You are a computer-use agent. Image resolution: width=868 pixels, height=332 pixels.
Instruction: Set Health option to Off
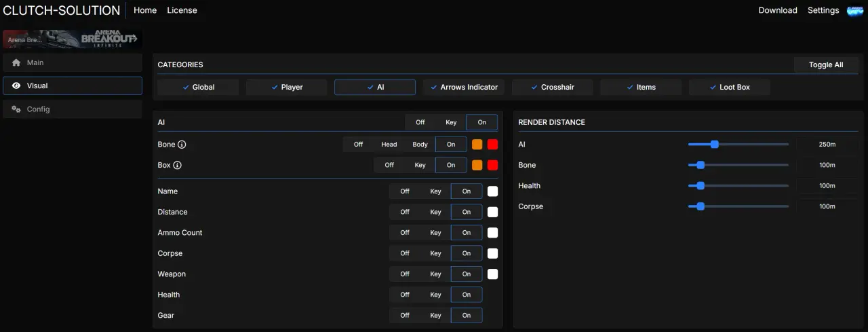[405, 295]
